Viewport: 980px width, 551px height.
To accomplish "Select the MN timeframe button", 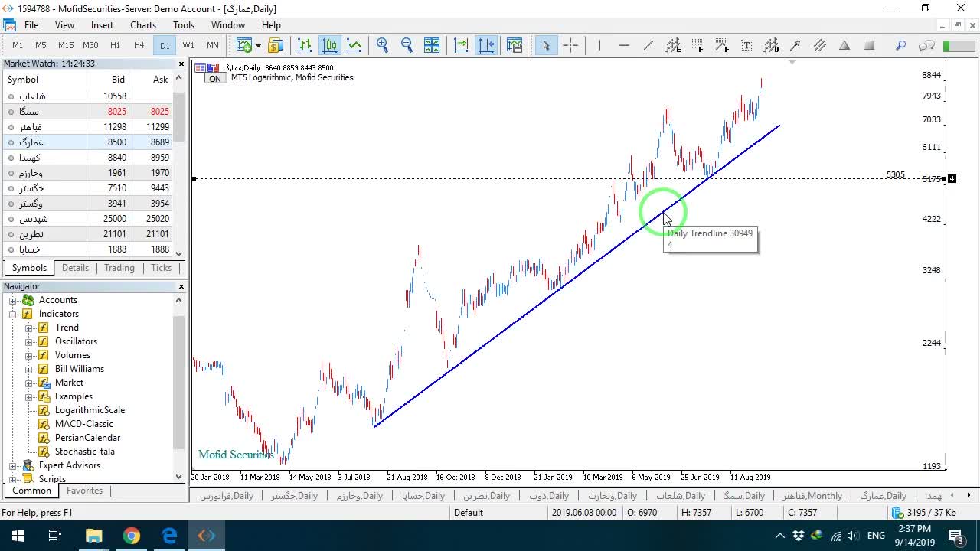I will tap(213, 45).
